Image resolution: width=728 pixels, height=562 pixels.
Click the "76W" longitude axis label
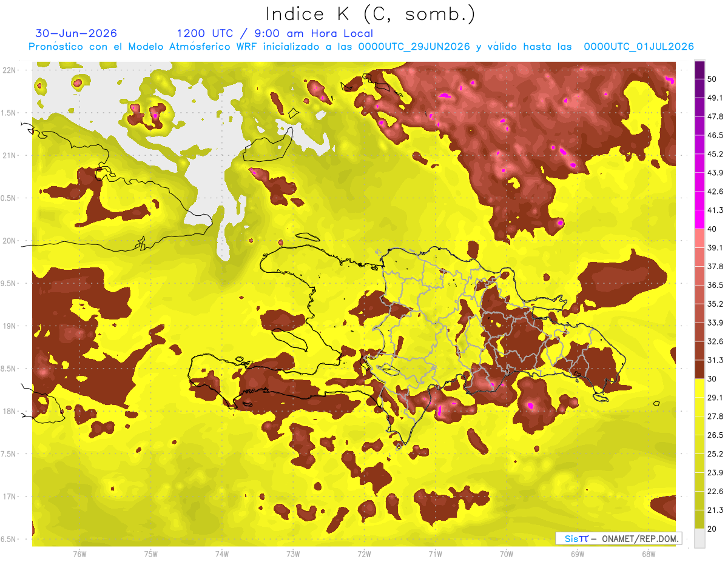[x=79, y=554]
